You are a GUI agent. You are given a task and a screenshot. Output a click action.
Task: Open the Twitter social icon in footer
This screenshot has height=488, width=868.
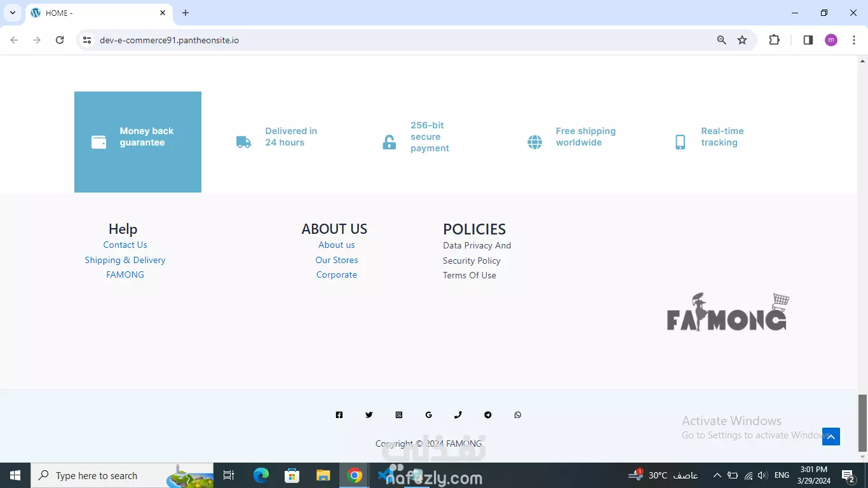pos(369,415)
